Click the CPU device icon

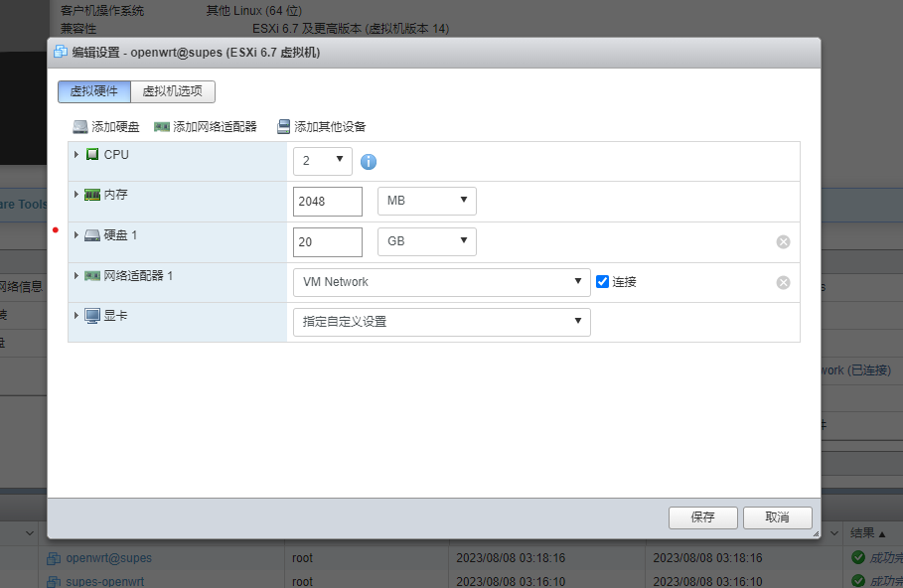point(92,154)
